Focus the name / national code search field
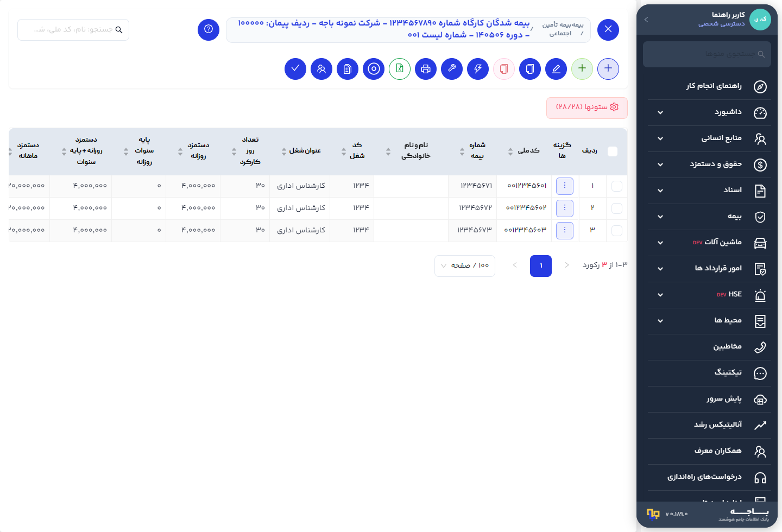 point(73,30)
